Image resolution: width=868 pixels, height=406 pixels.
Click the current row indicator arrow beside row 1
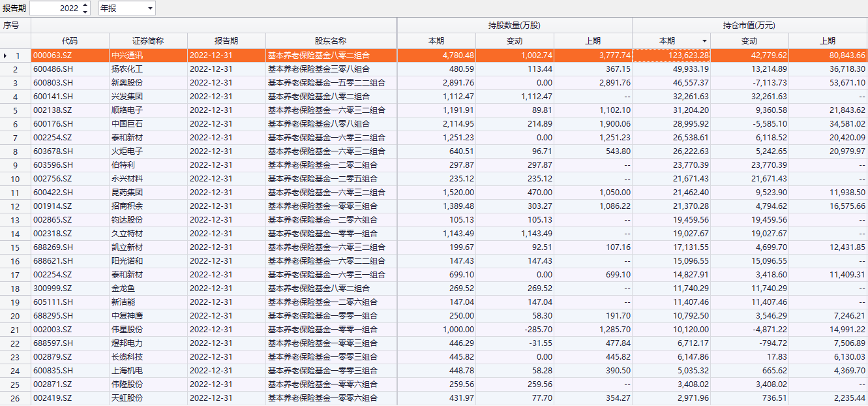point(7,56)
